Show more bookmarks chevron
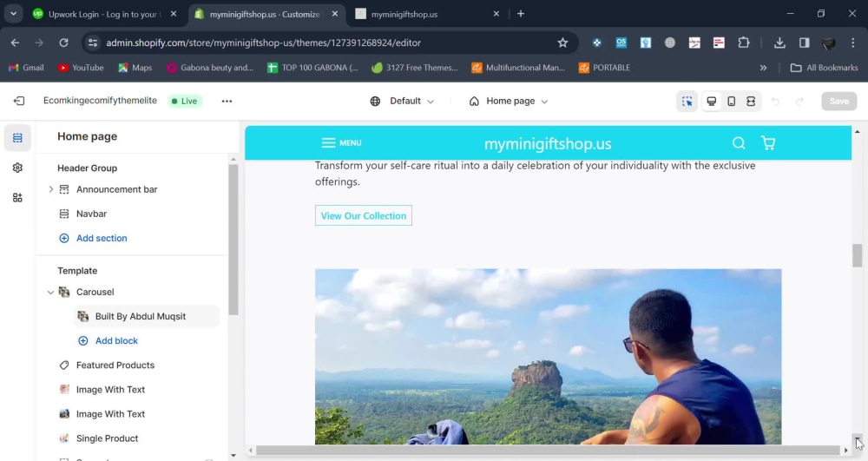Screen dimensions: 868x461 coord(763,68)
